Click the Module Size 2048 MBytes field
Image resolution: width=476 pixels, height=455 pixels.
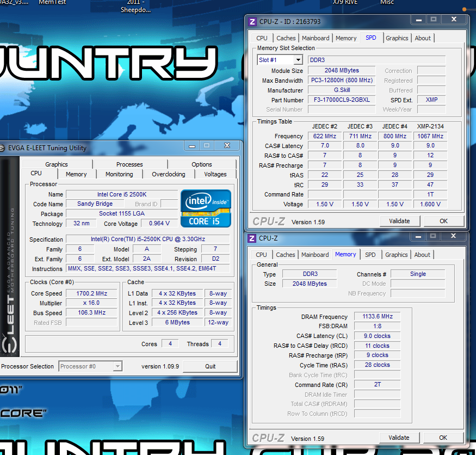click(342, 70)
